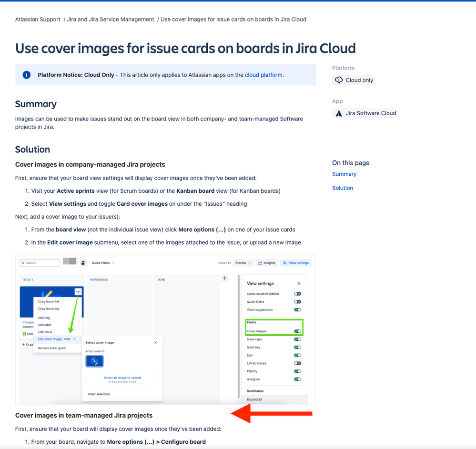Open the Stories group-by dropdown
This screenshot has width=476, height=449.
[x=243, y=263]
